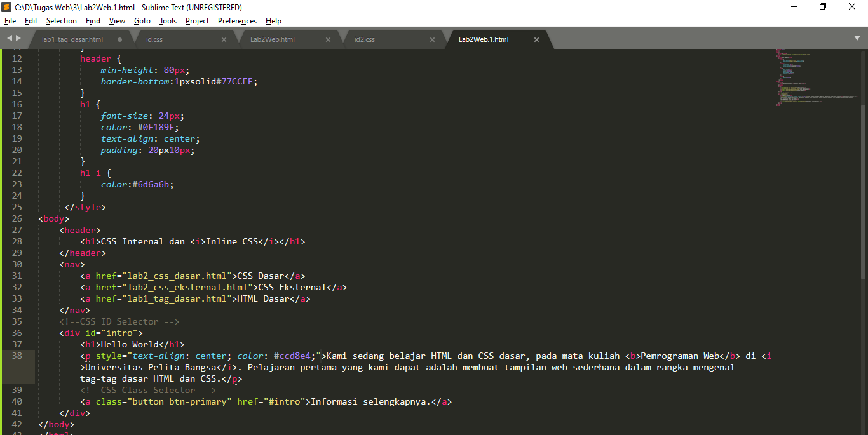Image resolution: width=868 pixels, height=435 pixels.
Task: Click the Sublime Text title bar icon
Action: [x=7, y=7]
